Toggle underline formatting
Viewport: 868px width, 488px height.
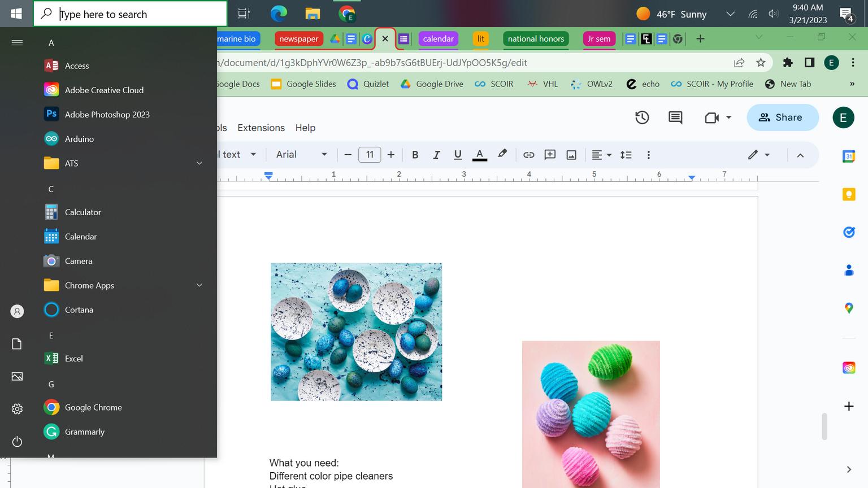[x=458, y=155]
